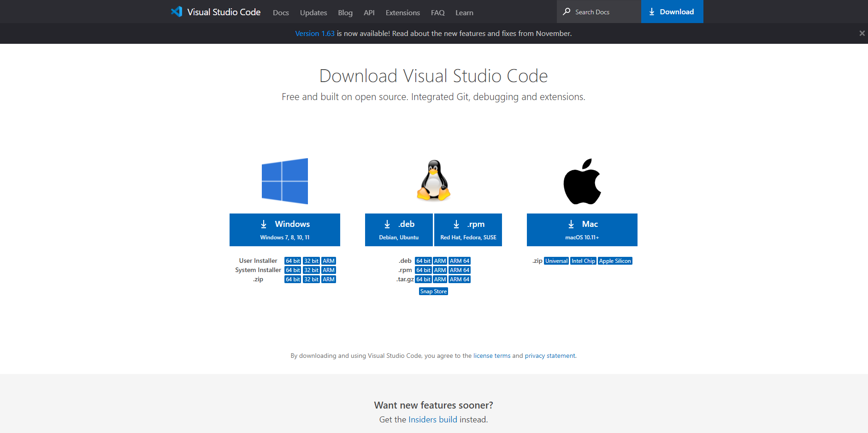This screenshot has width=868, height=433.
Task: Open the Learn navigation link
Action: point(464,12)
